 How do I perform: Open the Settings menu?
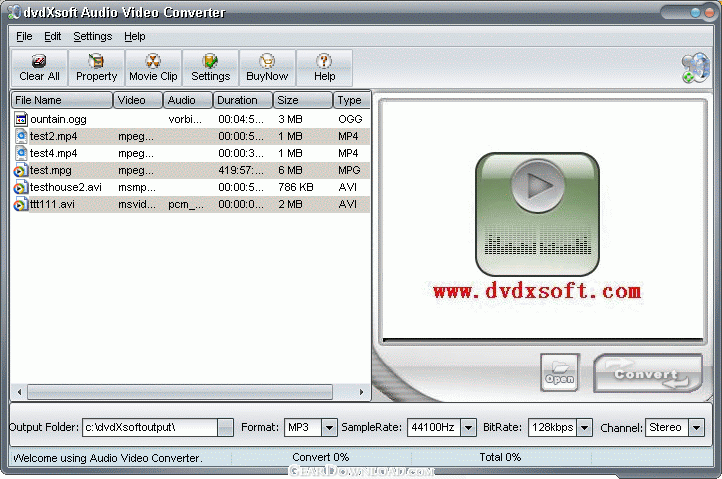pyautogui.click(x=93, y=36)
